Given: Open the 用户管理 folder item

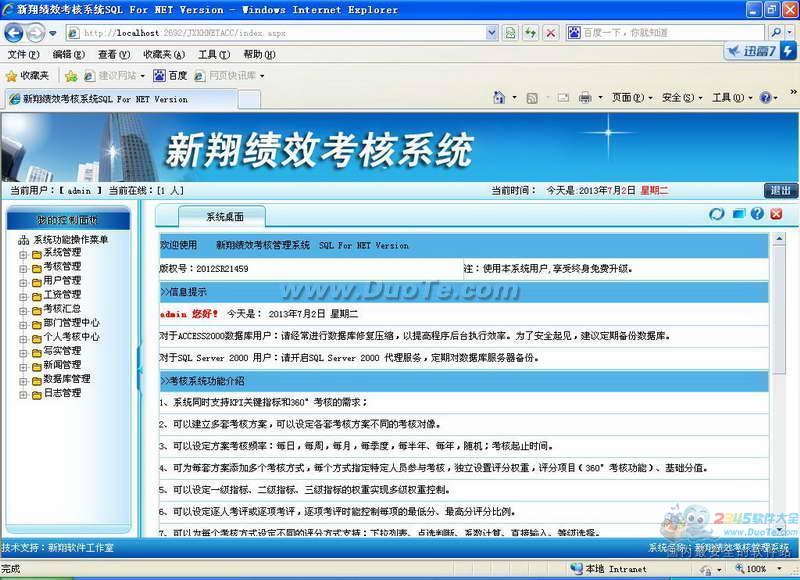Looking at the screenshot, I should (62, 282).
